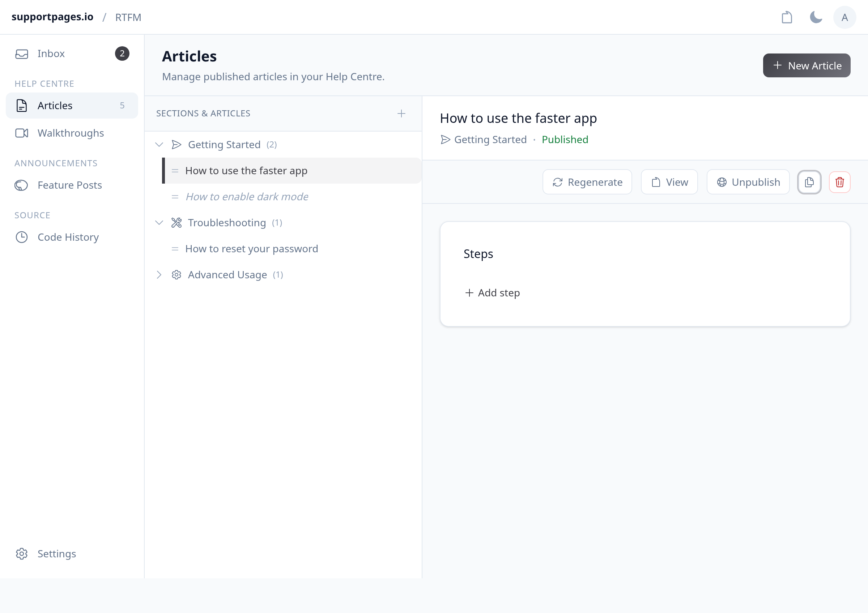Delete article with the red trash icon
The height and width of the screenshot is (613, 868).
[x=839, y=182]
